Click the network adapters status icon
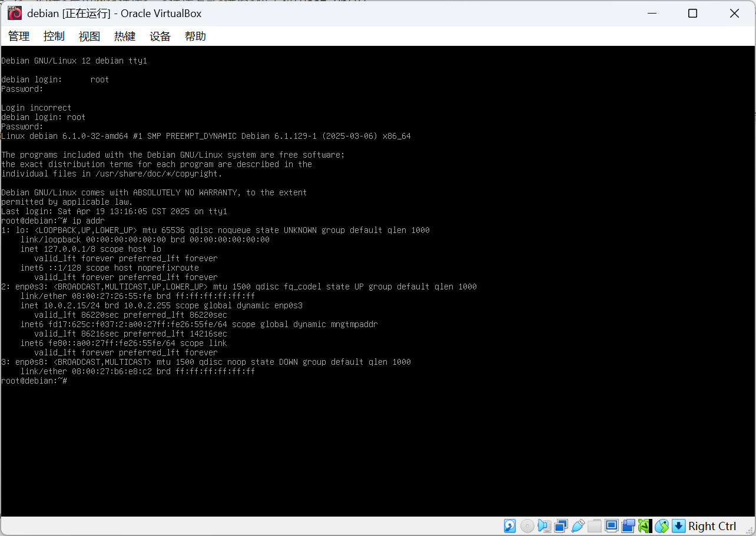 [x=561, y=526]
